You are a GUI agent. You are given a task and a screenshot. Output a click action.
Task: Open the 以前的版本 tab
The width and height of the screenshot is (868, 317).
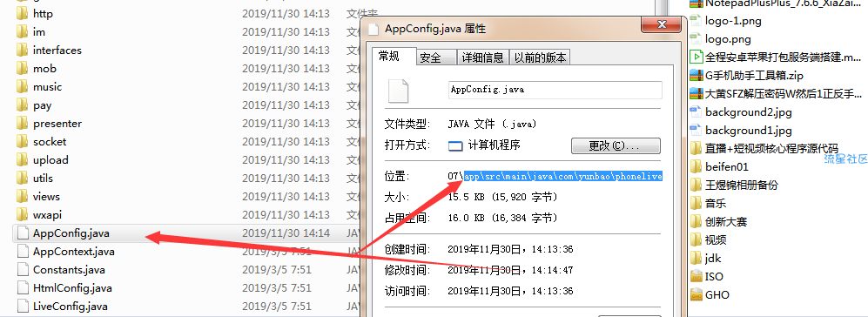[540, 57]
